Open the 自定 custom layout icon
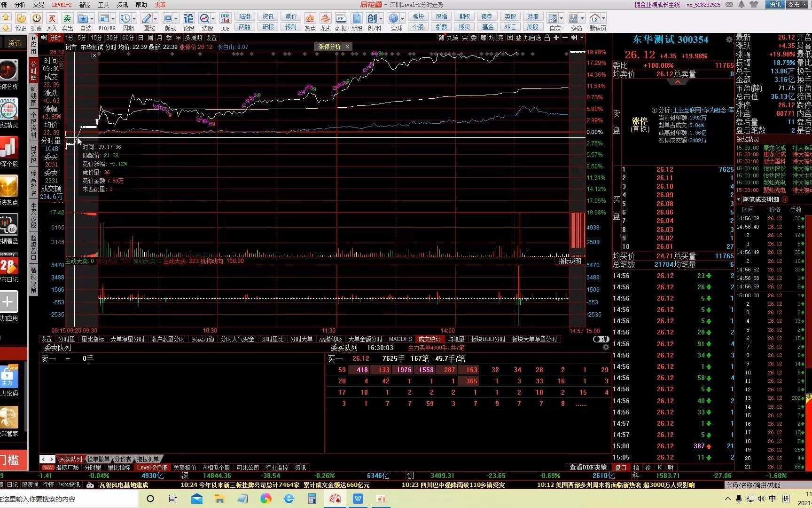812x508 pixels. pyautogui.click(x=553, y=19)
